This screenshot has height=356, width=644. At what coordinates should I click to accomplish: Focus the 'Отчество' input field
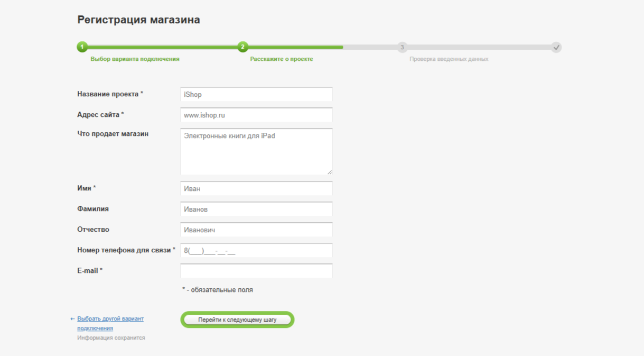pos(256,230)
